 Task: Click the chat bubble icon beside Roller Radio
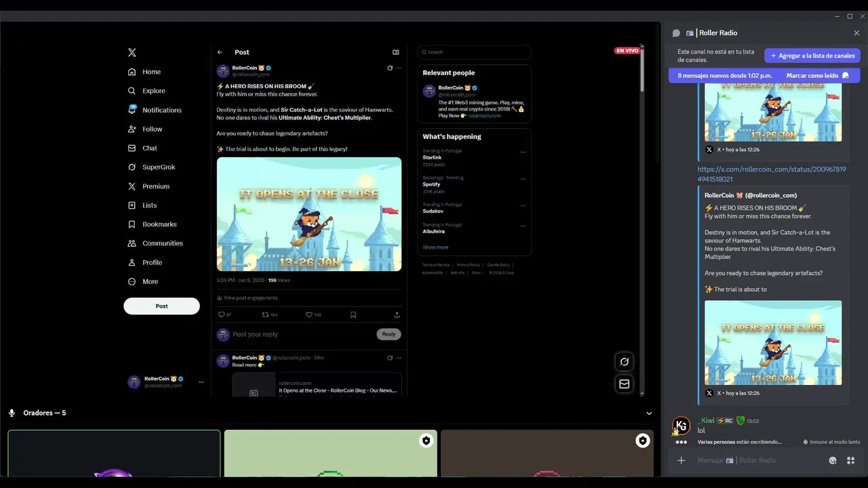pos(676,33)
